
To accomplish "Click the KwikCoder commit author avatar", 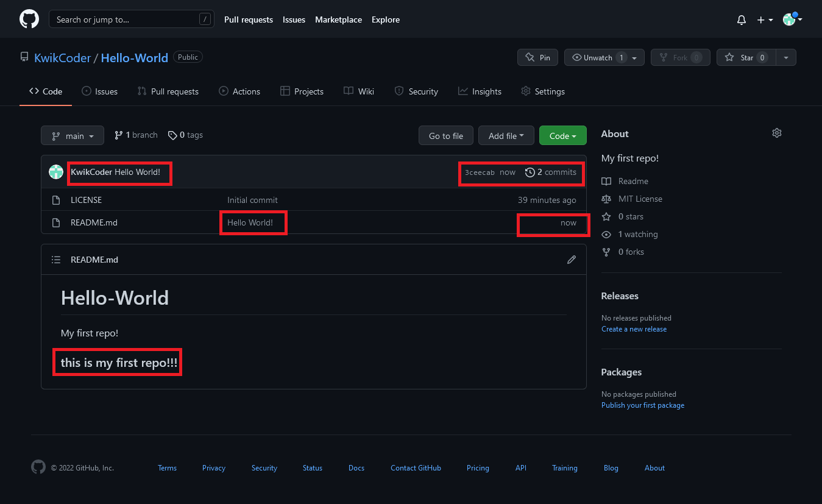I will pyautogui.click(x=56, y=172).
